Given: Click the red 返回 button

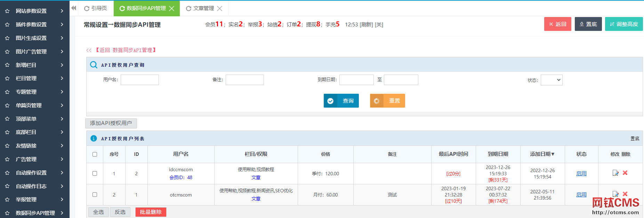Looking at the screenshot, I should [557, 24].
